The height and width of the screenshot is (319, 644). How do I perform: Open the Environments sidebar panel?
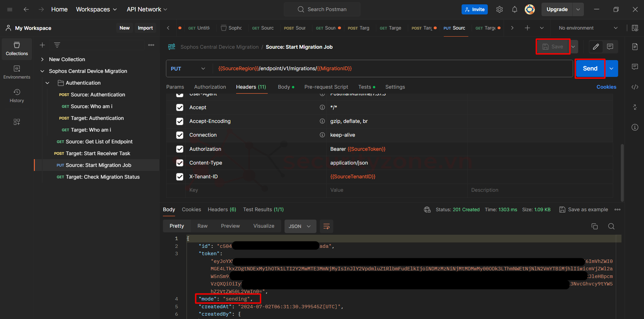coord(17,73)
